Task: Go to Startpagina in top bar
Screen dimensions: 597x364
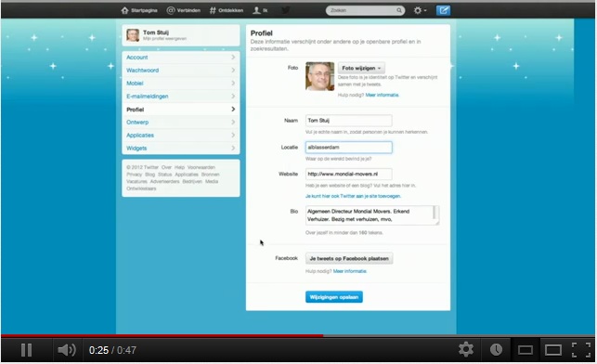Action: coord(139,10)
